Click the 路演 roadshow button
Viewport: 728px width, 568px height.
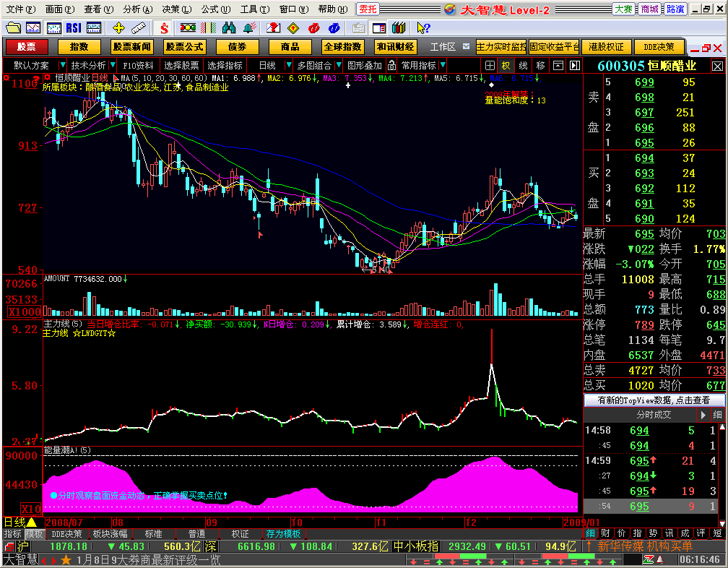(675, 9)
